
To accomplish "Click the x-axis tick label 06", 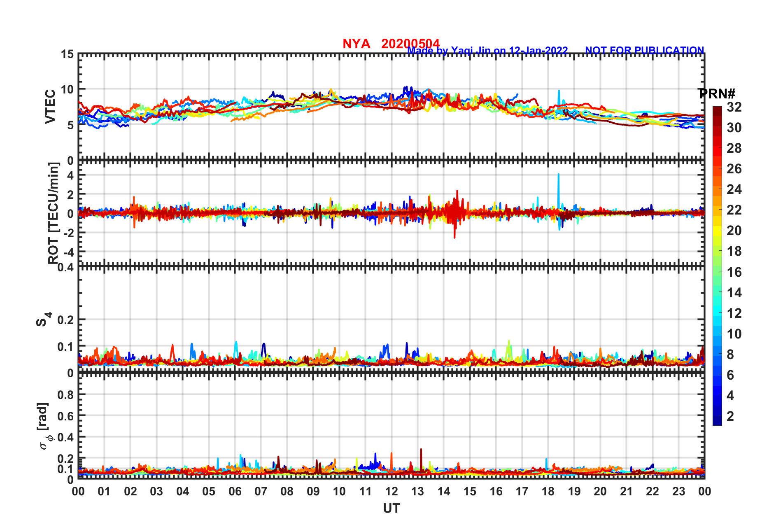I will click(x=235, y=491).
